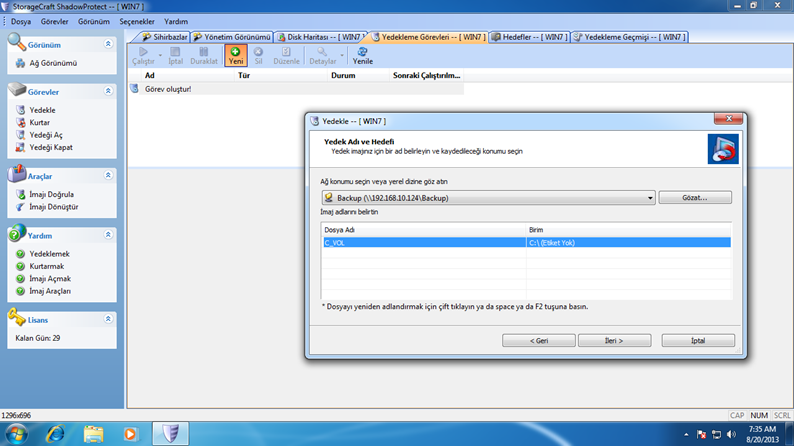Select the 'Görev oluştur!' list row
794x446 pixels.
click(x=296, y=89)
